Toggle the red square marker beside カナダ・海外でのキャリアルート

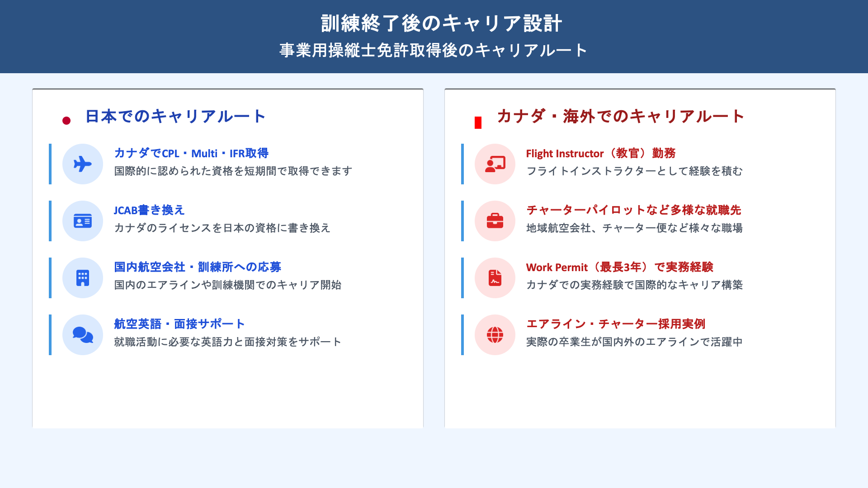(x=477, y=120)
